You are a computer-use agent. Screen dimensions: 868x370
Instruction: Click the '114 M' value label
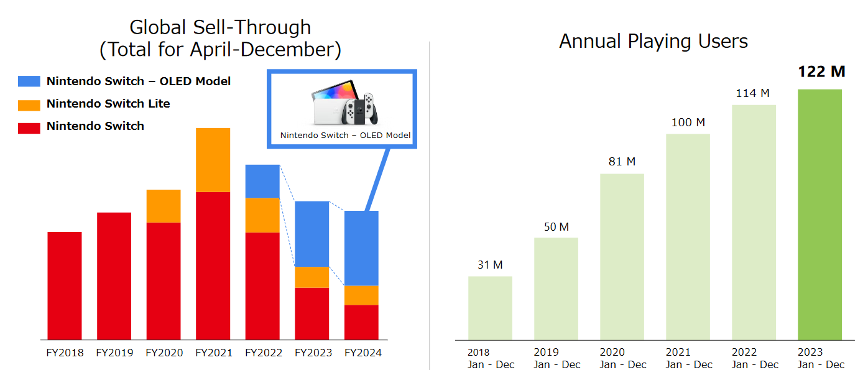tap(753, 93)
